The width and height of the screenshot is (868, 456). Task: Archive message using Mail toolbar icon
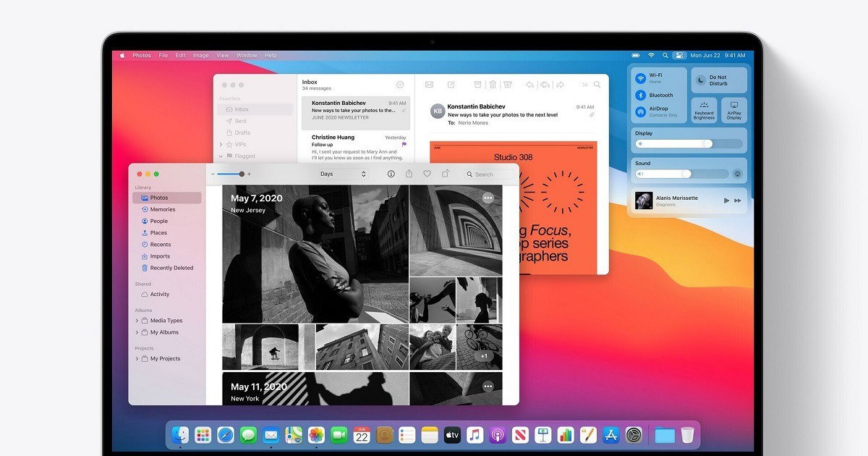(x=477, y=85)
